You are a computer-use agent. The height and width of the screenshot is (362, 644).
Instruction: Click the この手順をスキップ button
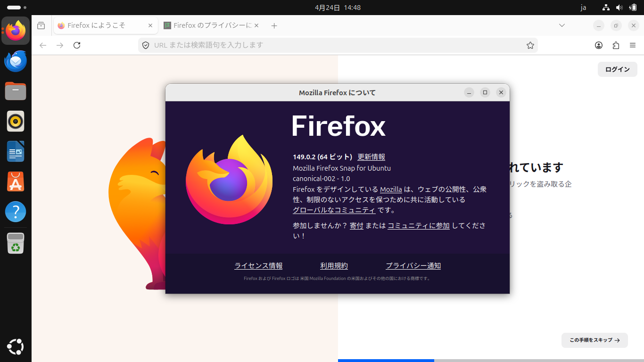(x=594, y=340)
